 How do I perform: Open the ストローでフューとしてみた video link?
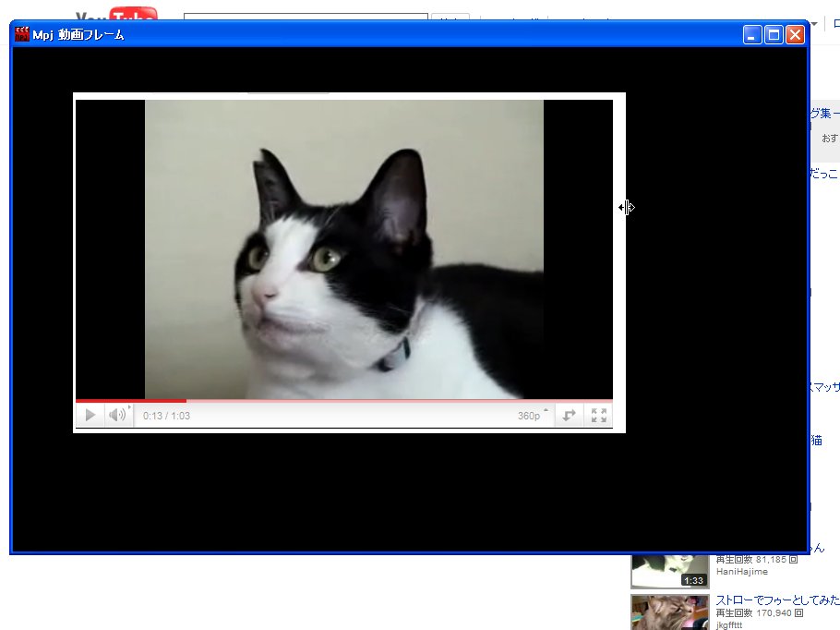777,600
